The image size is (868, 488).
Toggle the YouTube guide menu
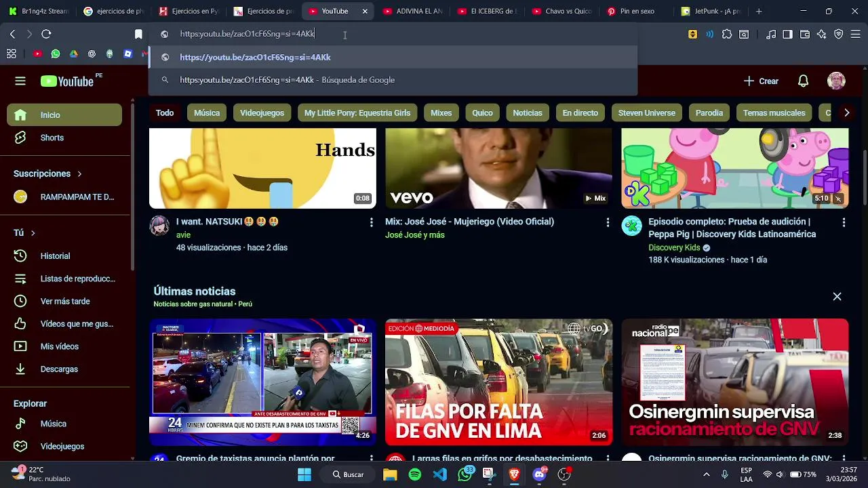20,81
